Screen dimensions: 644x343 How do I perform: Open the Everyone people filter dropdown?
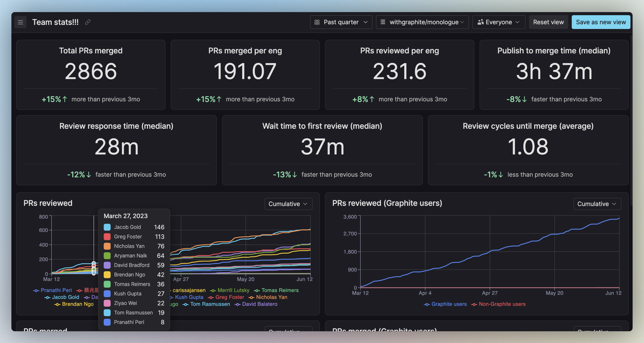click(499, 22)
